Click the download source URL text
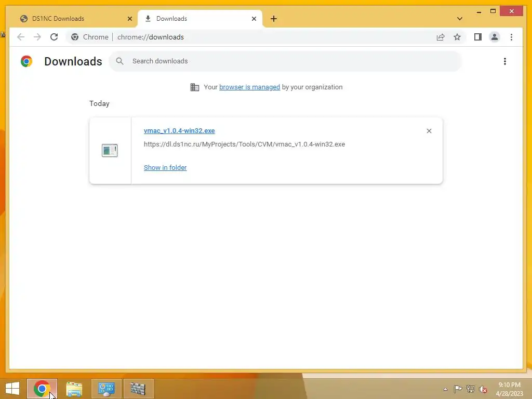This screenshot has width=532, height=399. click(x=244, y=144)
